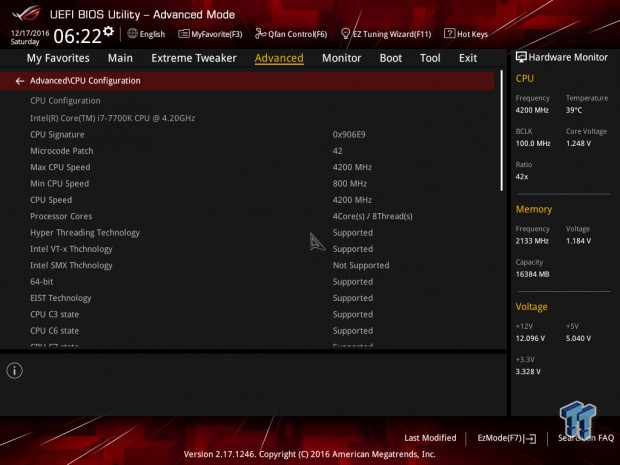Screen dimensions: 620x465
Task: Click the 06:22 clock display
Action: pyautogui.click(x=78, y=36)
